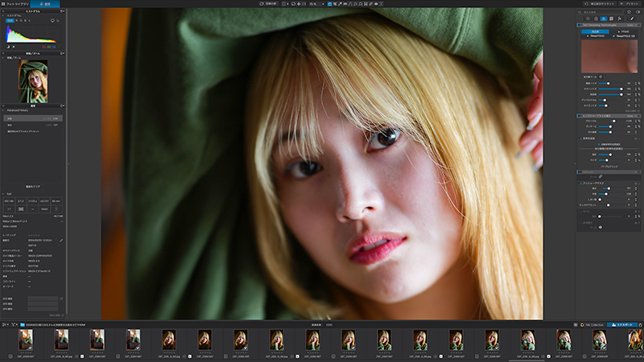The width and height of the screenshot is (644, 362).
Task: Open the view mode dropdown in the toolbar
Action: [x=286, y=4]
